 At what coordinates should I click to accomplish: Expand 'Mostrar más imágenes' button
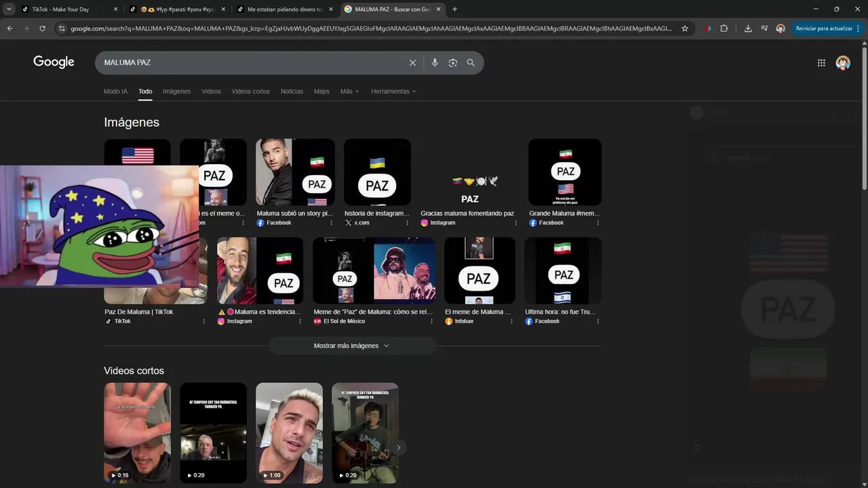352,346
